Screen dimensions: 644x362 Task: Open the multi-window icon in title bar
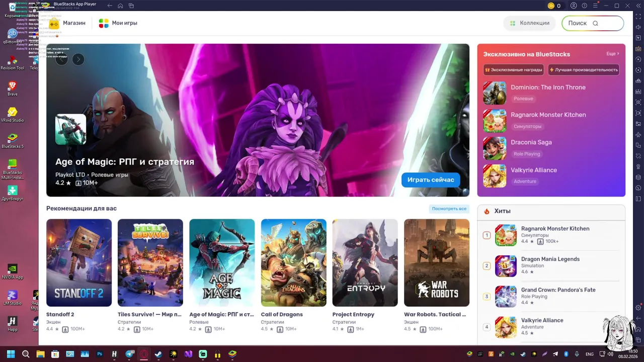click(x=131, y=6)
